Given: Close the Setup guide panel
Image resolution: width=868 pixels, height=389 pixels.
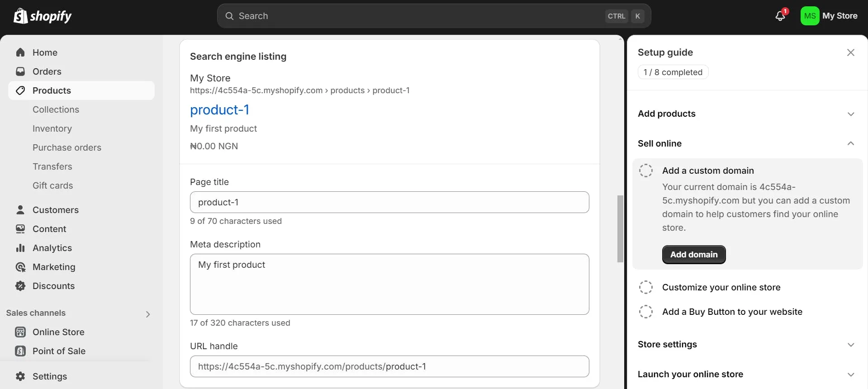Looking at the screenshot, I should [850, 52].
